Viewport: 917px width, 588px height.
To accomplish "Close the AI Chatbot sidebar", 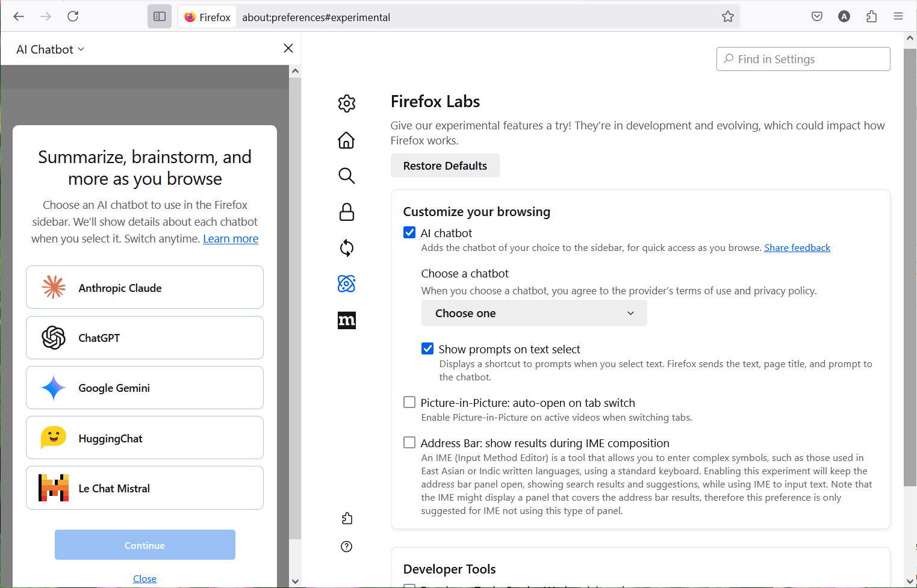I will click(x=288, y=48).
